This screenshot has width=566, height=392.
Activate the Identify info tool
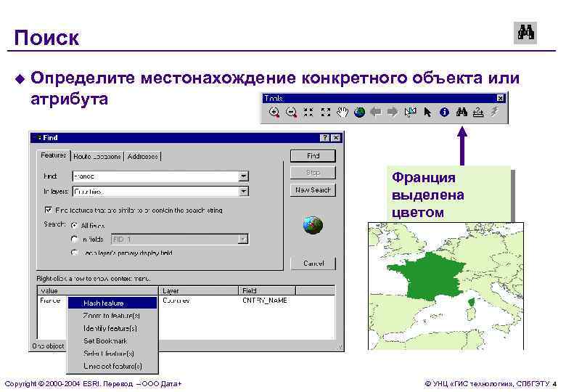point(444,113)
